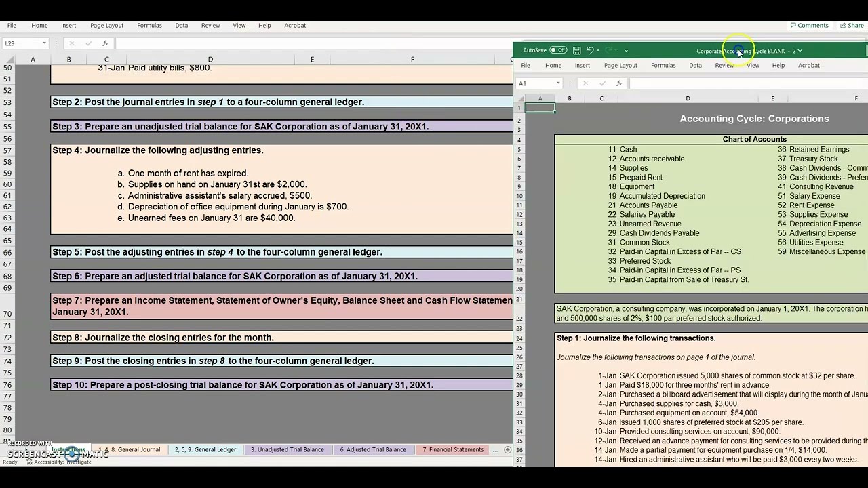Click Save icon in right window's toolbar
The width and height of the screenshot is (868, 488).
[576, 50]
